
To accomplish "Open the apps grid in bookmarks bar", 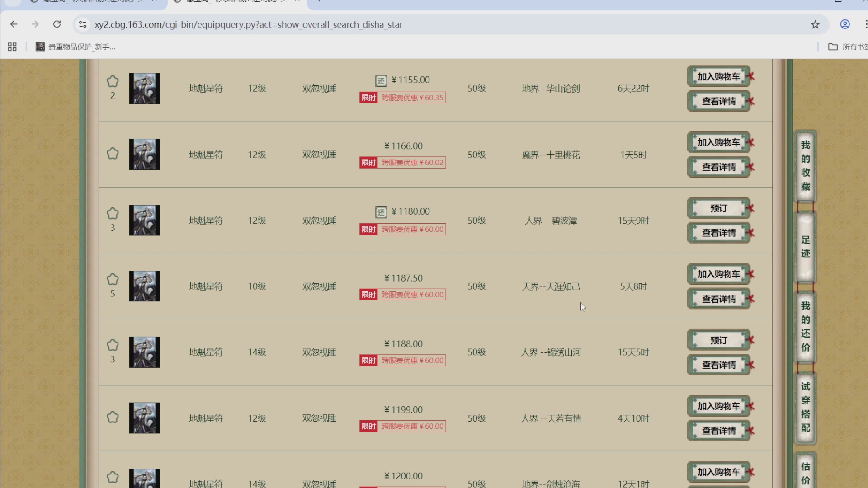I will click(x=12, y=47).
